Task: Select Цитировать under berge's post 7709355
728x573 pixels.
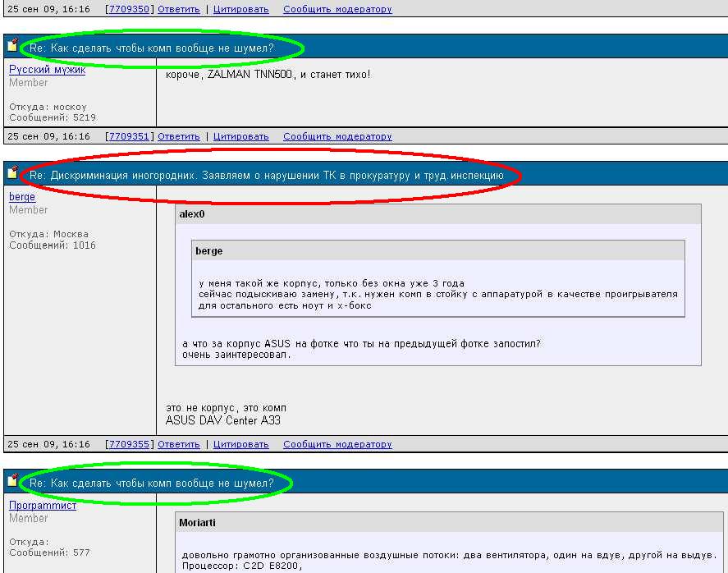Action: [x=240, y=444]
